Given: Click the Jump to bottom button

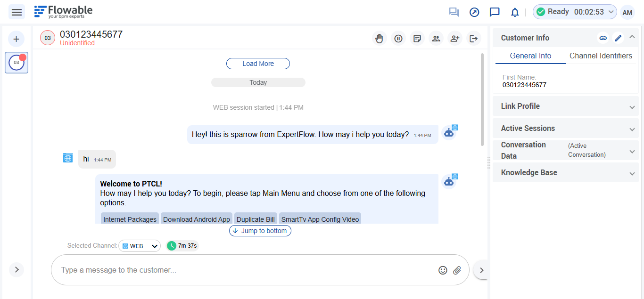Looking at the screenshot, I should click(260, 231).
